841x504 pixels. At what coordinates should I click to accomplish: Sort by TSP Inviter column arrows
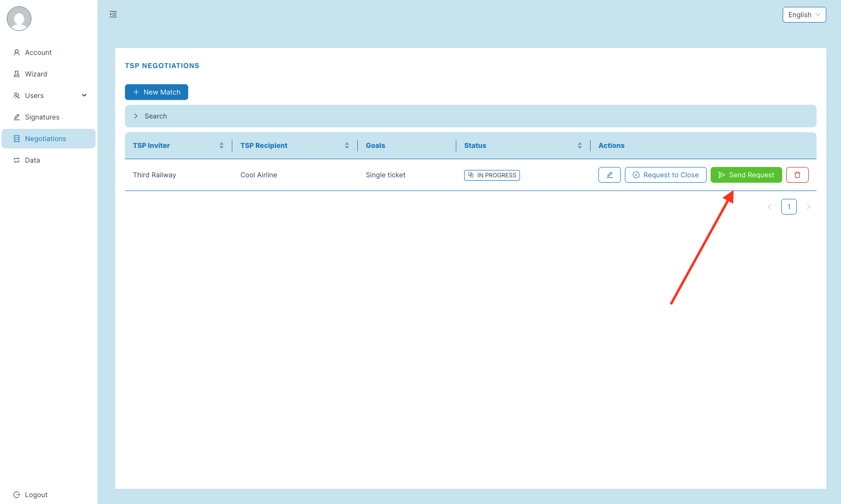(222, 145)
